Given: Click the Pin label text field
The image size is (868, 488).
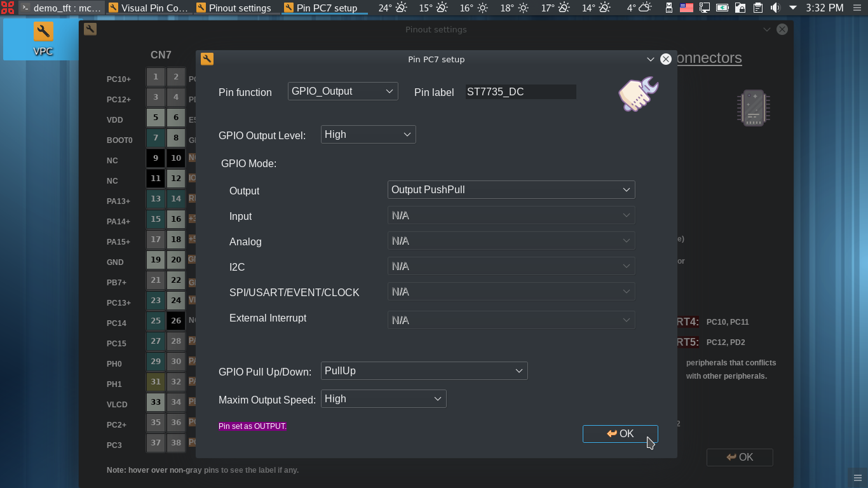Looking at the screenshot, I should (520, 92).
